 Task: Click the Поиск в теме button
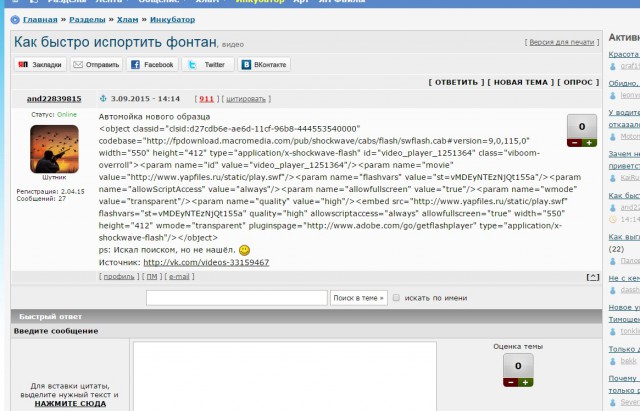pyautogui.click(x=358, y=298)
